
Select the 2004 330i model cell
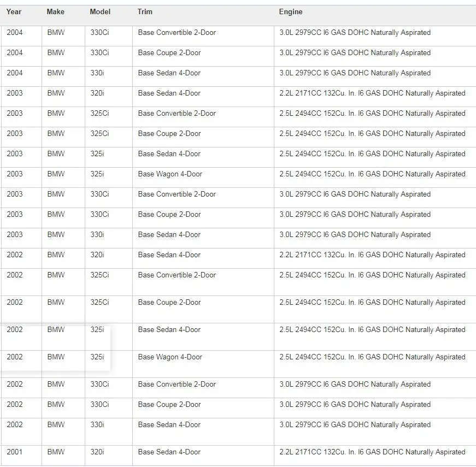pos(109,76)
